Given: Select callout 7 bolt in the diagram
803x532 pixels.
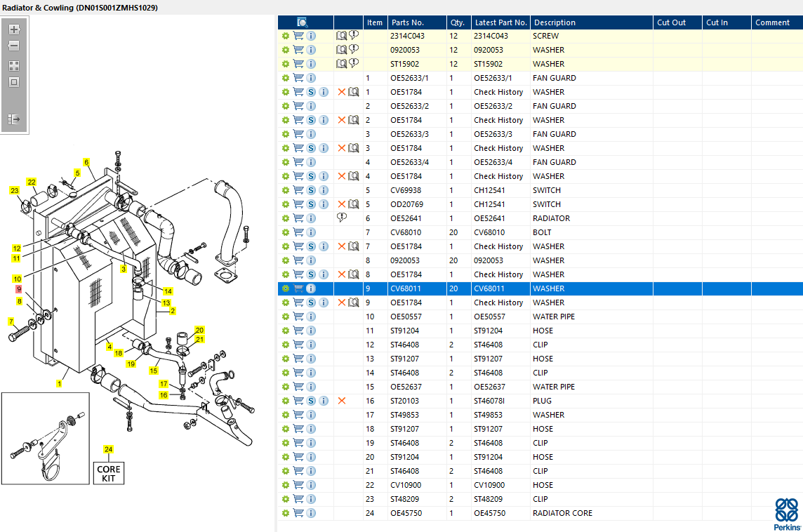Looking at the screenshot, I should click(11, 321).
